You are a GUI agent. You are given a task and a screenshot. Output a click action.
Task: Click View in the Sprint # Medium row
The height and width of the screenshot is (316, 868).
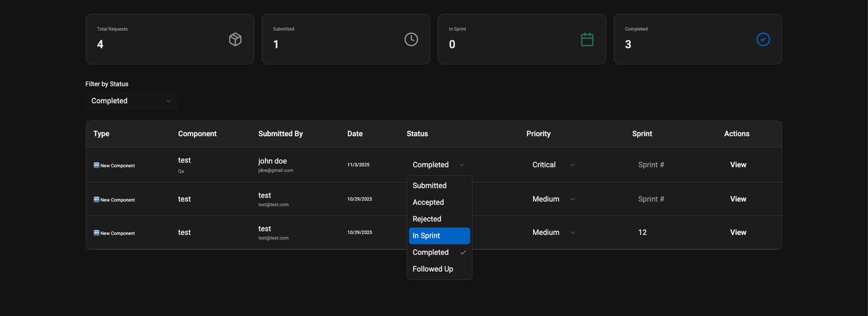[738, 199]
